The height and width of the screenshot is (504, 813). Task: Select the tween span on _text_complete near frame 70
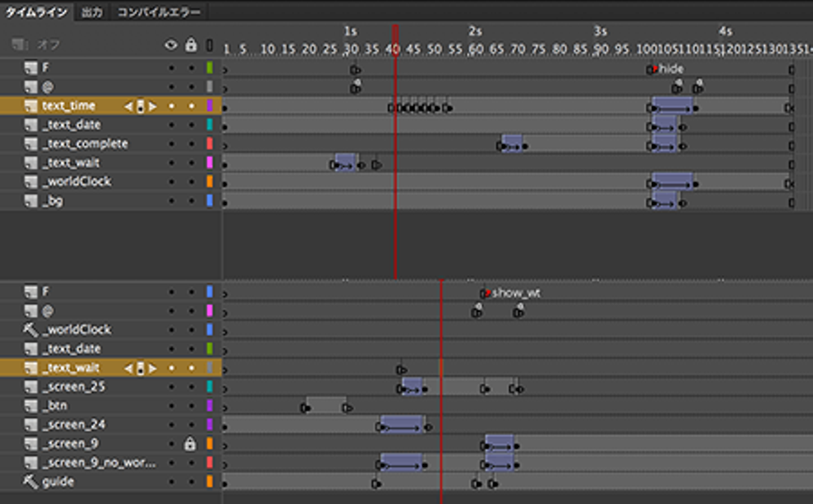click(x=512, y=143)
